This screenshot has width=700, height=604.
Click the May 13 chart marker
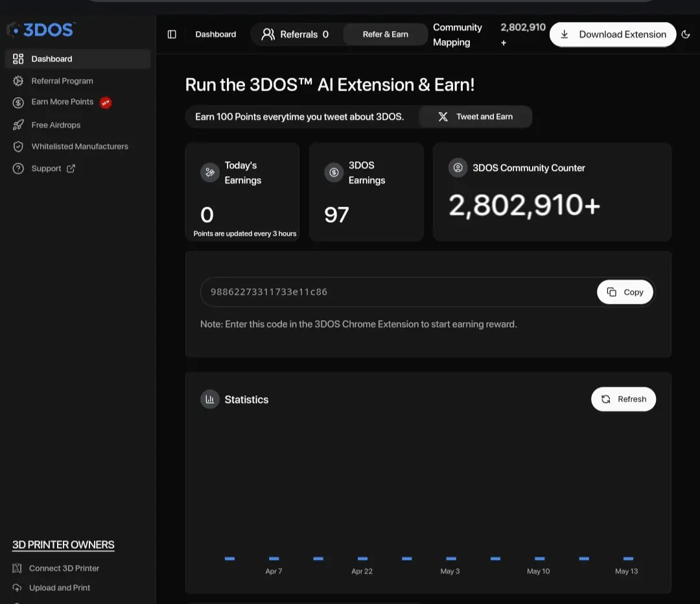point(628,559)
